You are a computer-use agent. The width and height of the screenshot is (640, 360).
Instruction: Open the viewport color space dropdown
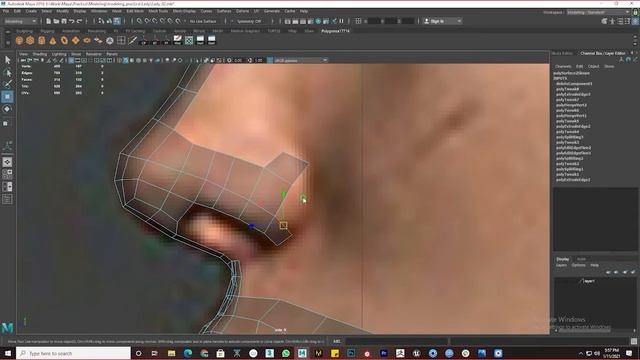[300, 60]
